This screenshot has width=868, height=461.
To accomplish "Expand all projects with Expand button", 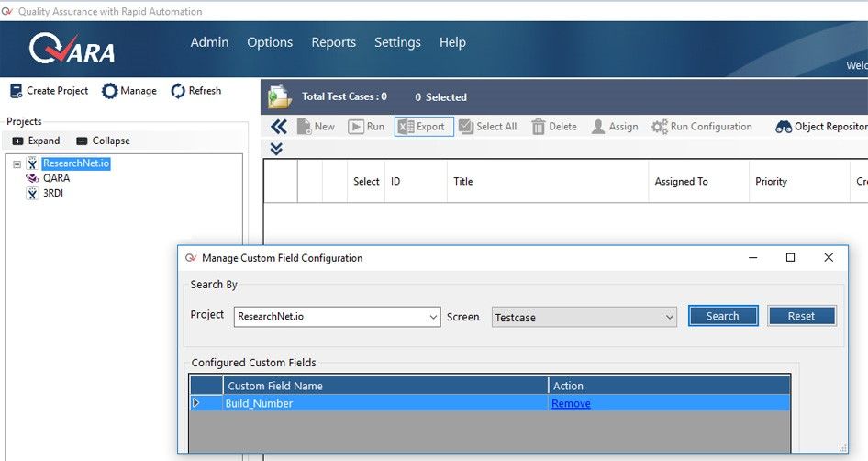I will 36,141.
